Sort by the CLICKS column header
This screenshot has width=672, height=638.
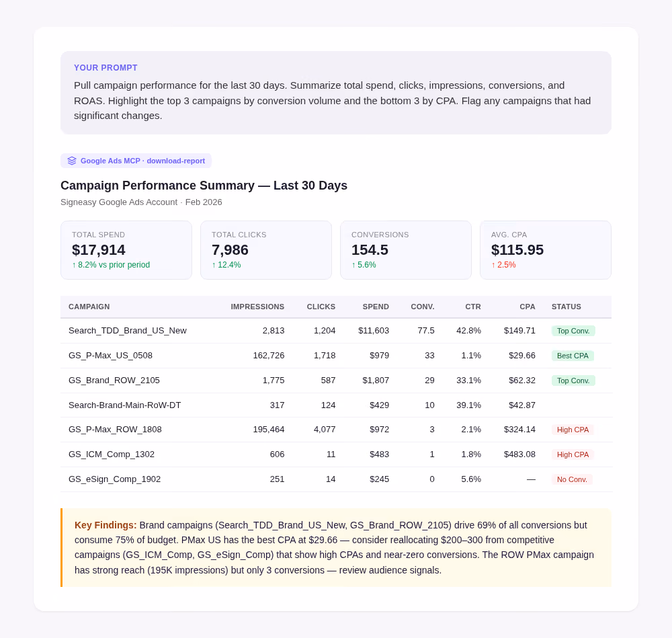(x=321, y=307)
